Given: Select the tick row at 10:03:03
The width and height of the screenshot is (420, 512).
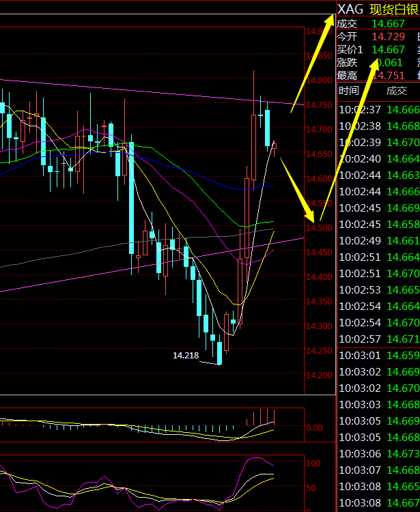Looking at the screenshot, I should click(x=379, y=405).
